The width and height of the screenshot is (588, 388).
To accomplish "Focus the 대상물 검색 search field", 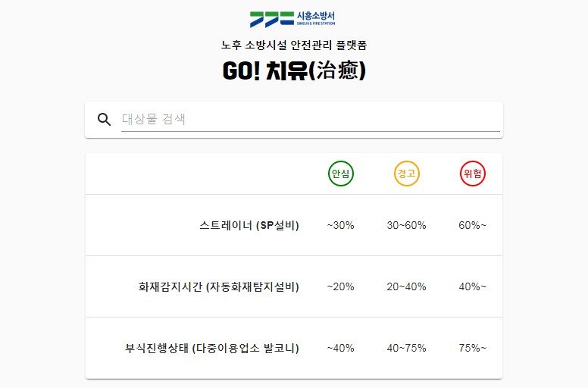I will (x=311, y=119).
